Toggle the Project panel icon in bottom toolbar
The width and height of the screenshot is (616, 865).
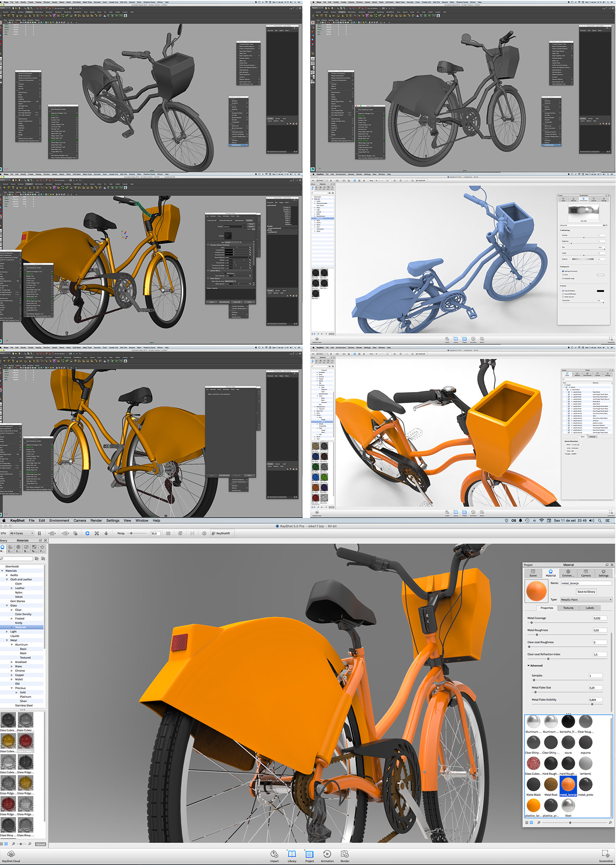pos(310,856)
